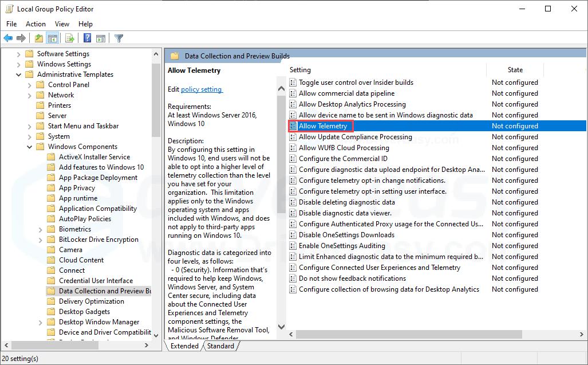Click the icon beside Toggle user control over Insider builds
Image resolution: width=588 pixels, height=365 pixels.
click(x=293, y=83)
